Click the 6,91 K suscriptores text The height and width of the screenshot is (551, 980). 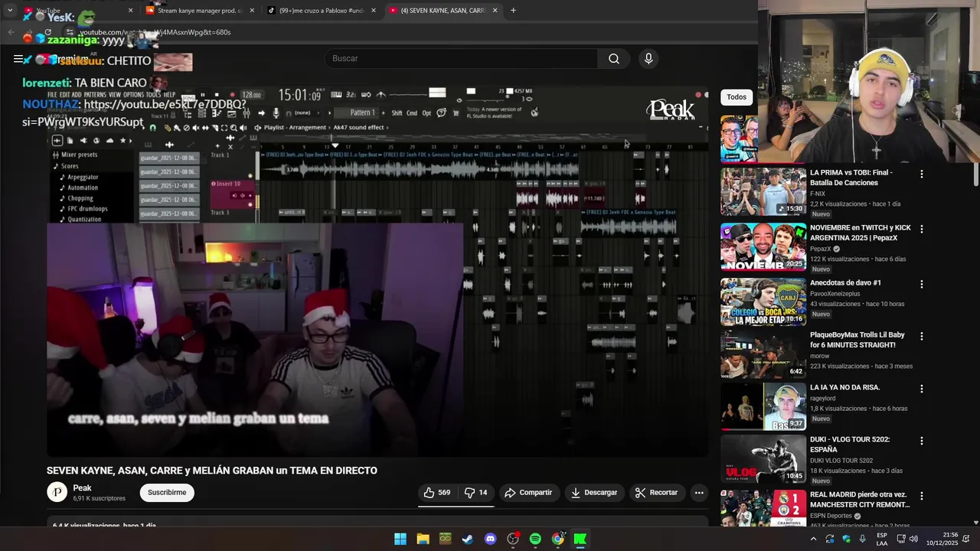(x=99, y=499)
